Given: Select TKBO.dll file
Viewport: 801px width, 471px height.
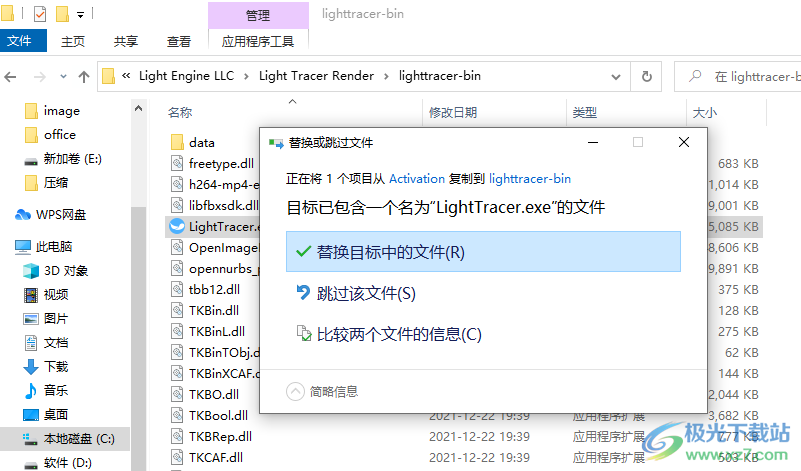Looking at the screenshot, I should tap(214, 394).
